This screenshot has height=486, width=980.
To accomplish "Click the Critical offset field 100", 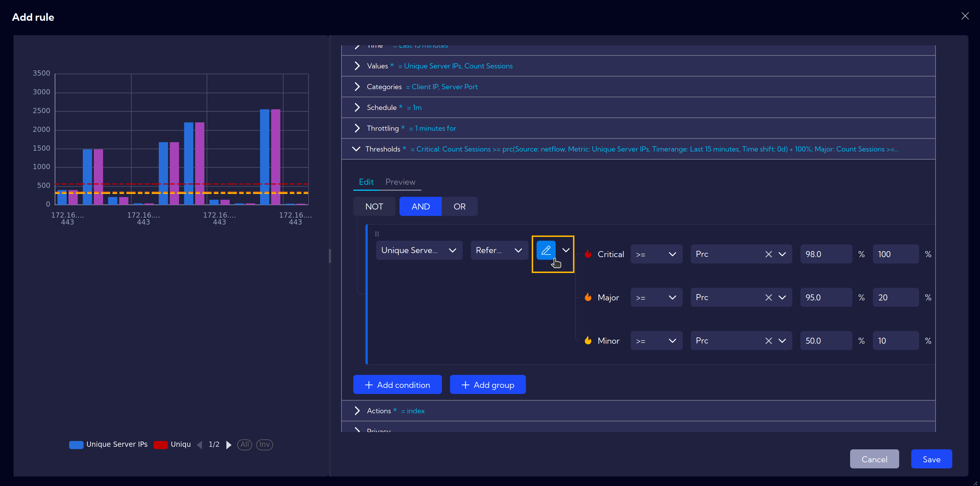I will 895,254.
